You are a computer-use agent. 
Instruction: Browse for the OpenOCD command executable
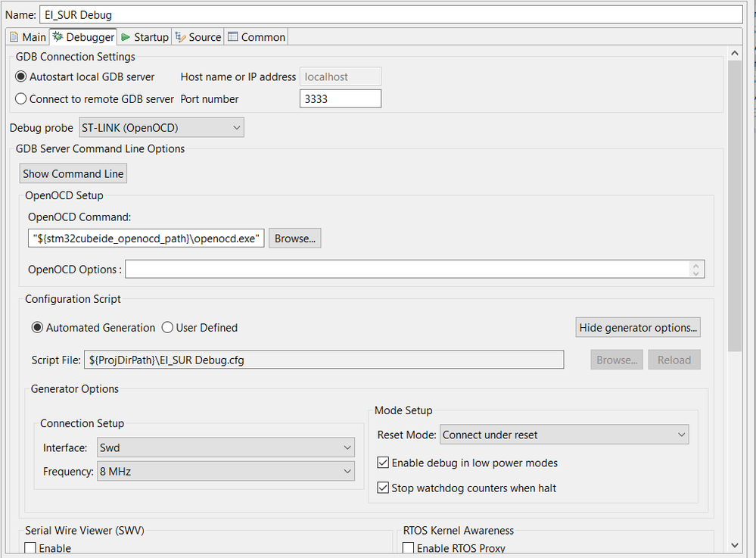pos(294,238)
